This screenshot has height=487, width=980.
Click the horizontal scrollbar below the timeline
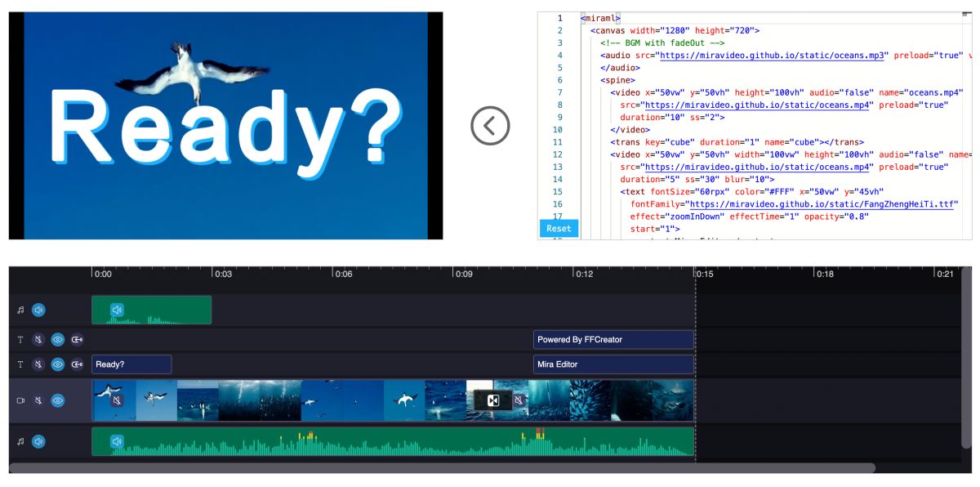(x=442, y=468)
